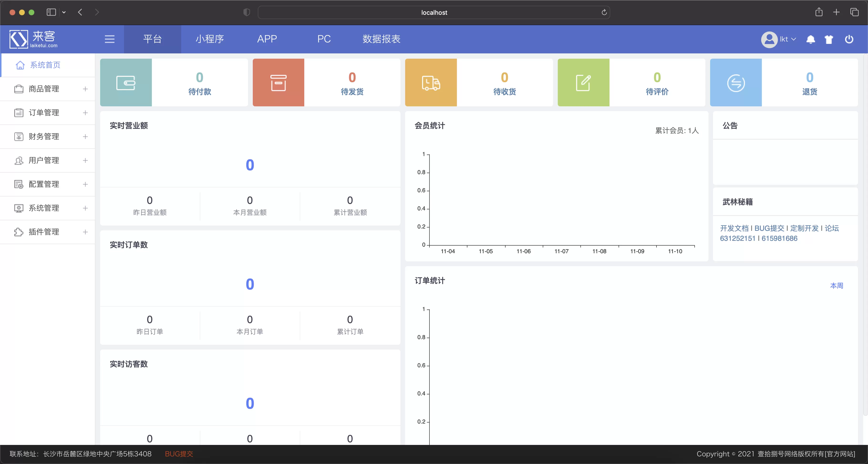
Task: Click the t-shirt theme skin icon
Action: [x=829, y=39]
